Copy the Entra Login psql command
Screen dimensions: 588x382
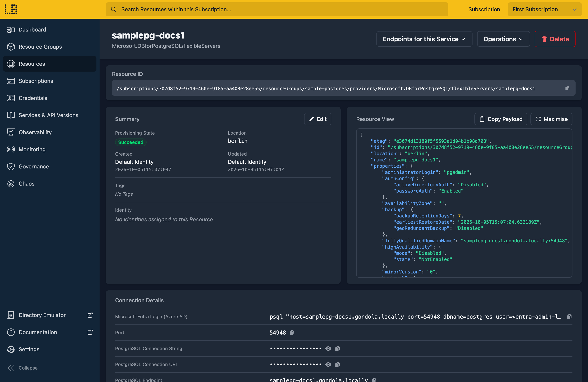(x=569, y=317)
